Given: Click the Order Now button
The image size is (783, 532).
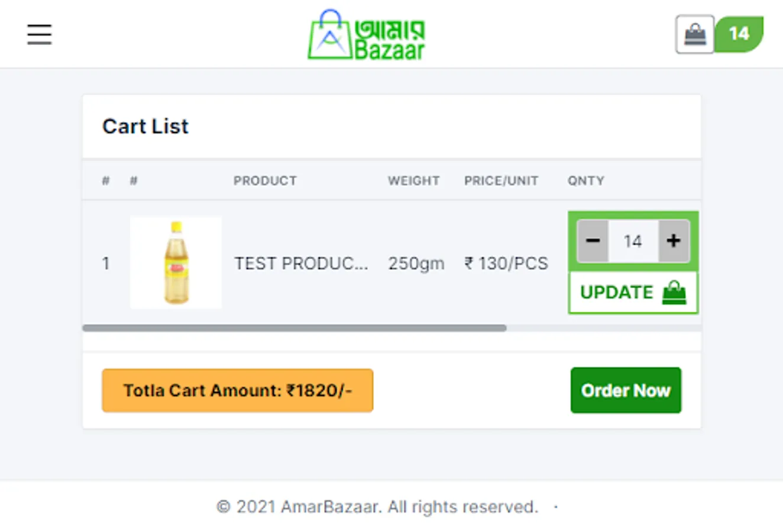Looking at the screenshot, I should click(x=626, y=390).
